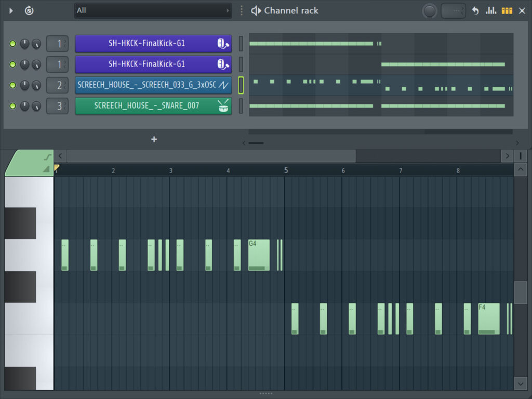Click the triangle icon on green piano roll tab
This screenshot has width=532, height=399.
pyautogui.click(x=46, y=169)
